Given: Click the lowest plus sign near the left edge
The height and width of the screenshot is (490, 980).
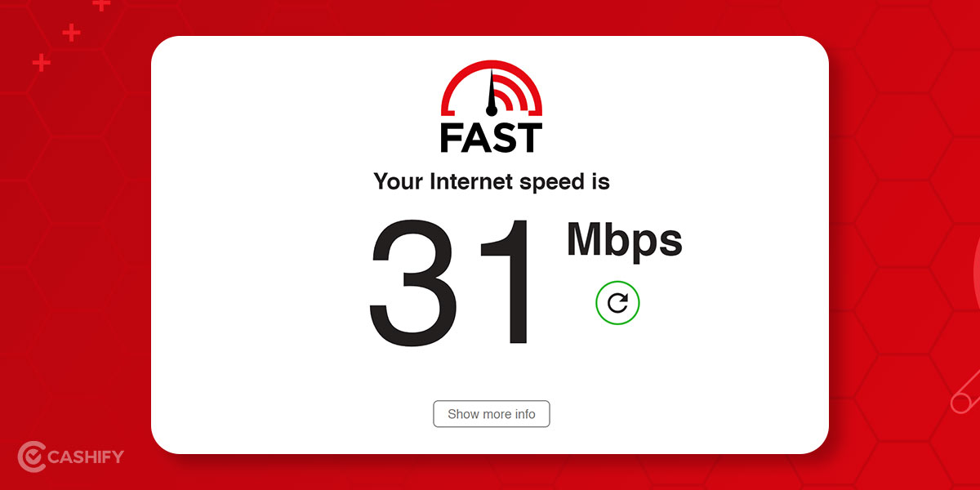Looking at the screenshot, I should 41,62.
